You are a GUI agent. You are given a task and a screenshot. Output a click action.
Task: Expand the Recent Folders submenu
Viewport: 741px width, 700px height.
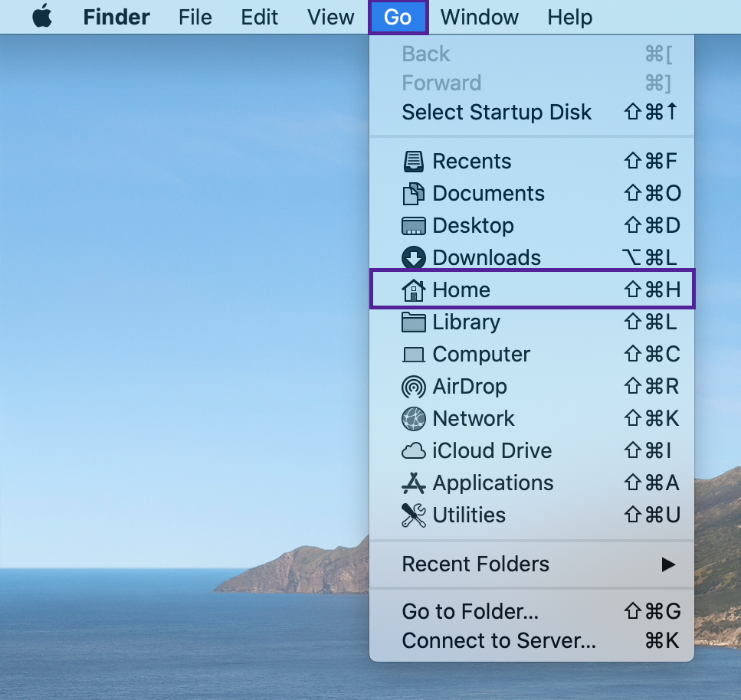click(532, 564)
